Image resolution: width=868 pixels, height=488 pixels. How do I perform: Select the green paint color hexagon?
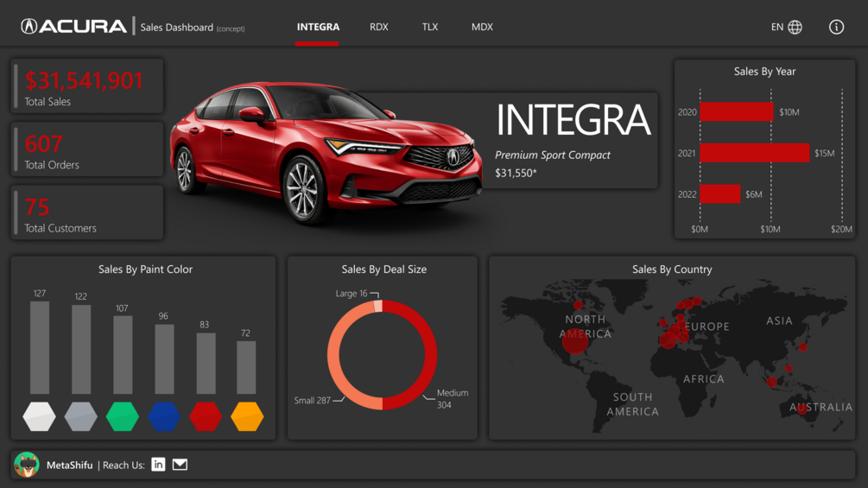[x=123, y=416]
